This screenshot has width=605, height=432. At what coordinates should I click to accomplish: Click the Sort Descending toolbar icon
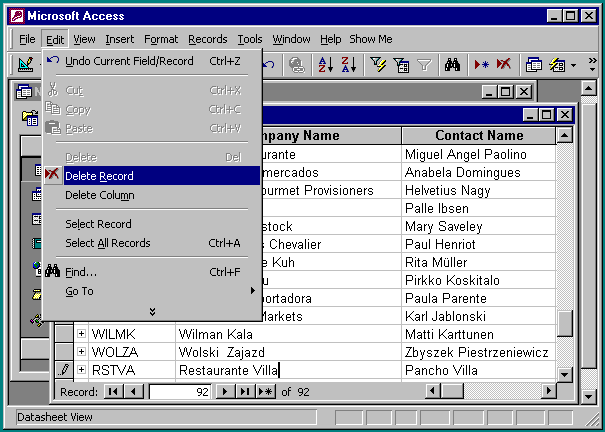(x=348, y=65)
